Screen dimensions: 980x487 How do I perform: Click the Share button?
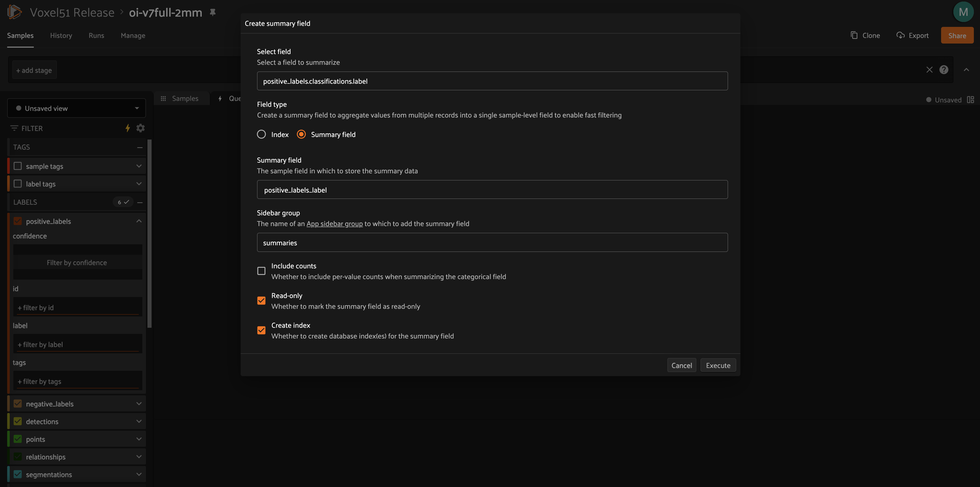click(x=957, y=35)
